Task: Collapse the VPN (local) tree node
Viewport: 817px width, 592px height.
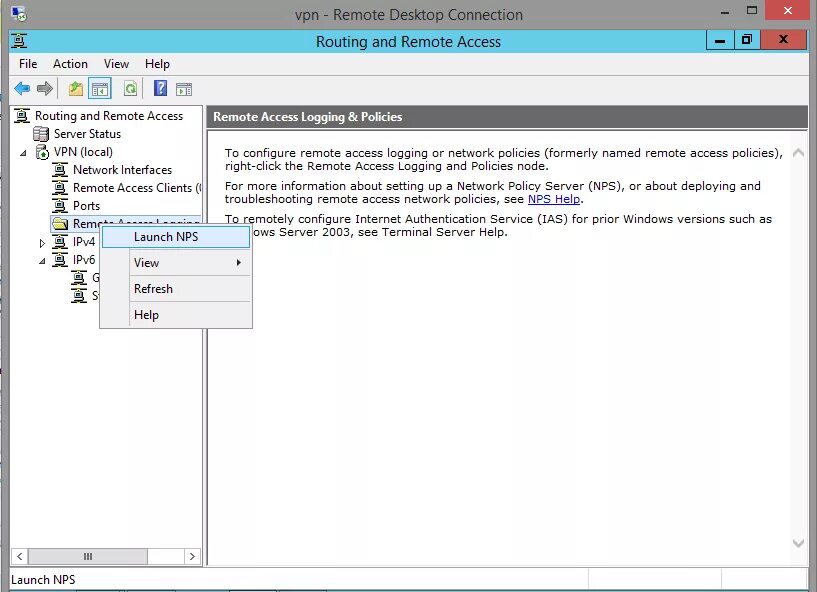Action: pyautogui.click(x=23, y=153)
